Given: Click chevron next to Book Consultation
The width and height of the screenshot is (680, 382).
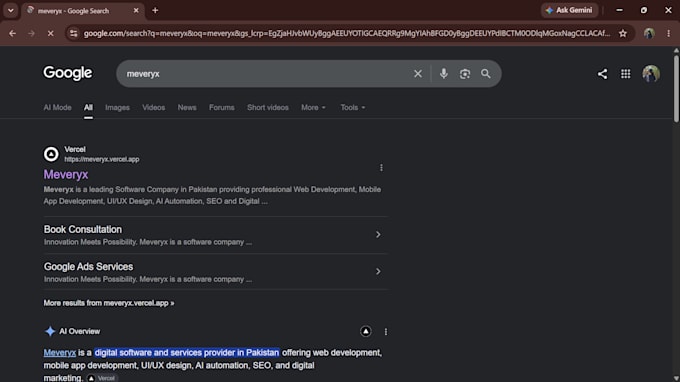Looking at the screenshot, I should (x=378, y=235).
